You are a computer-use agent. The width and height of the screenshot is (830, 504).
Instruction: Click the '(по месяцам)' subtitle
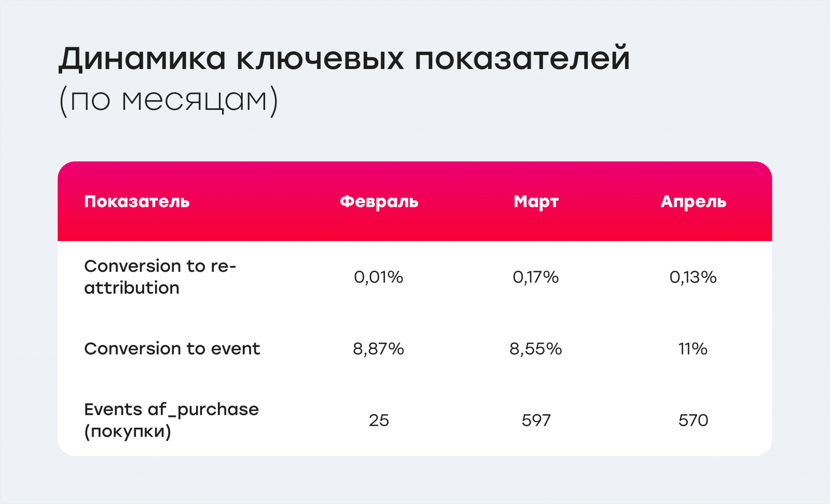coord(169,100)
